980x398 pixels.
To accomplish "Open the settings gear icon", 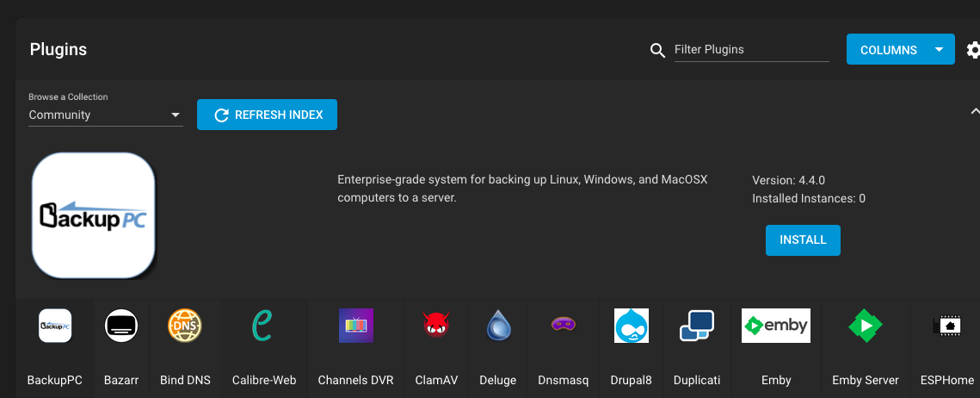I will tap(972, 50).
